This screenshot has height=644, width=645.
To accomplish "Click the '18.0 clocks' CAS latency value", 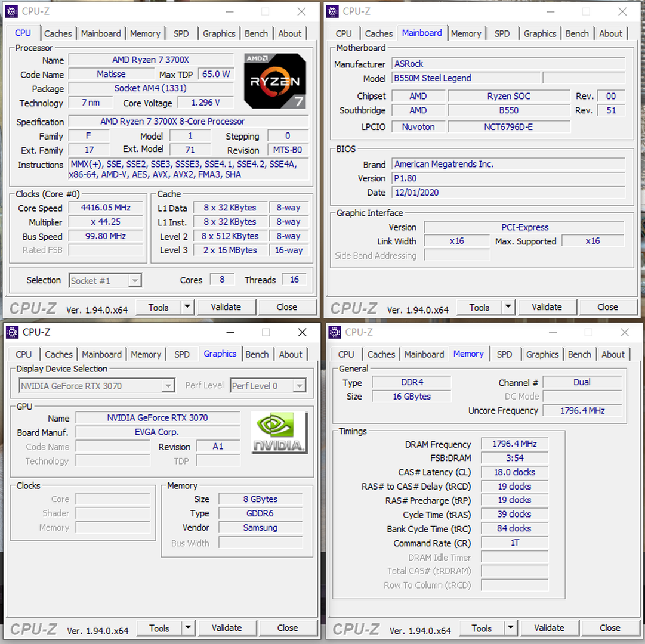I will pyautogui.click(x=514, y=473).
